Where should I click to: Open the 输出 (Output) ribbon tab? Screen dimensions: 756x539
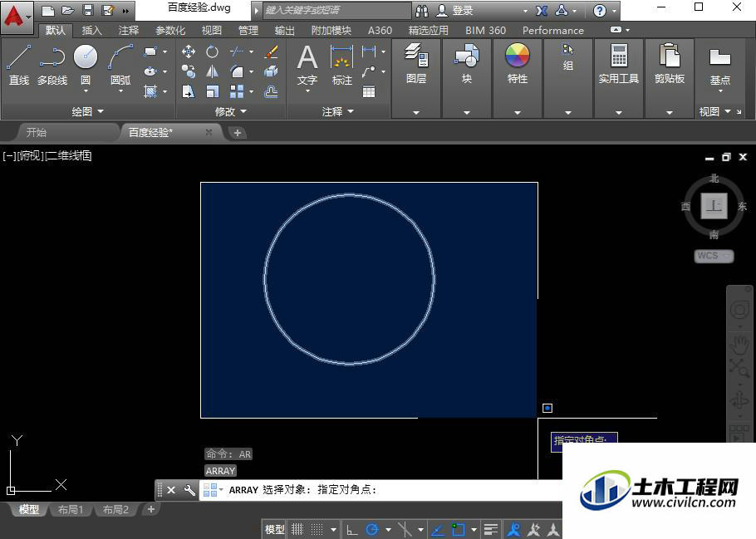pyautogui.click(x=284, y=31)
